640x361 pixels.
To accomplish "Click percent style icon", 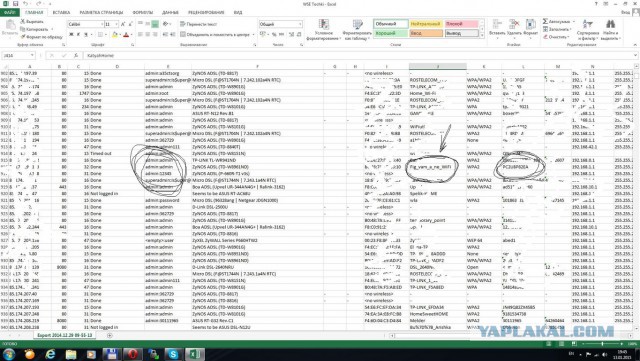I will pos(274,35).
